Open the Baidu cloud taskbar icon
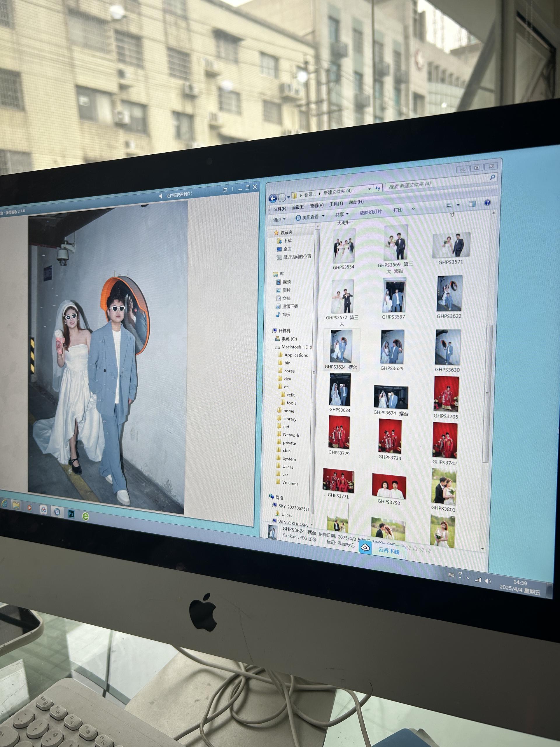Image resolution: width=560 pixels, height=747 pixels. pyautogui.click(x=43, y=509)
